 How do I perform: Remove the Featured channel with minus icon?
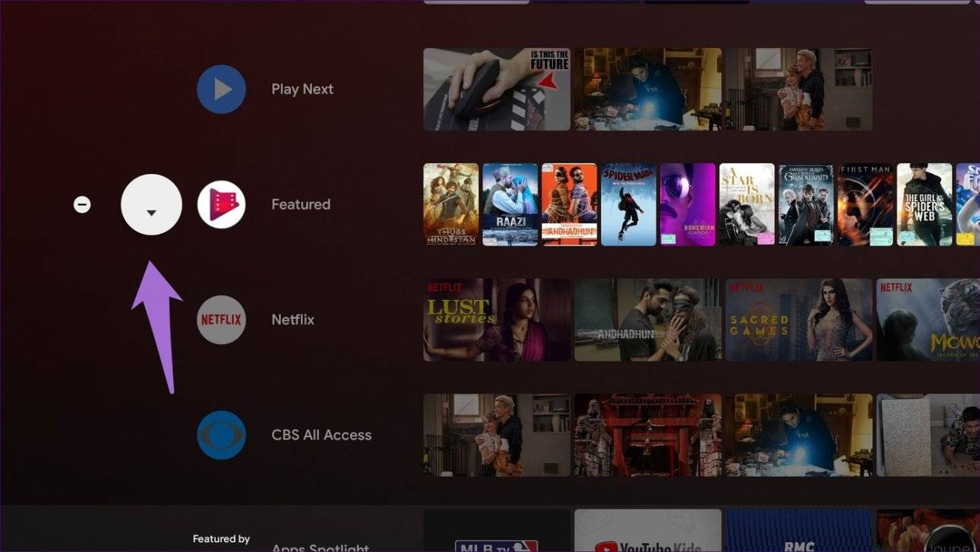point(82,205)
